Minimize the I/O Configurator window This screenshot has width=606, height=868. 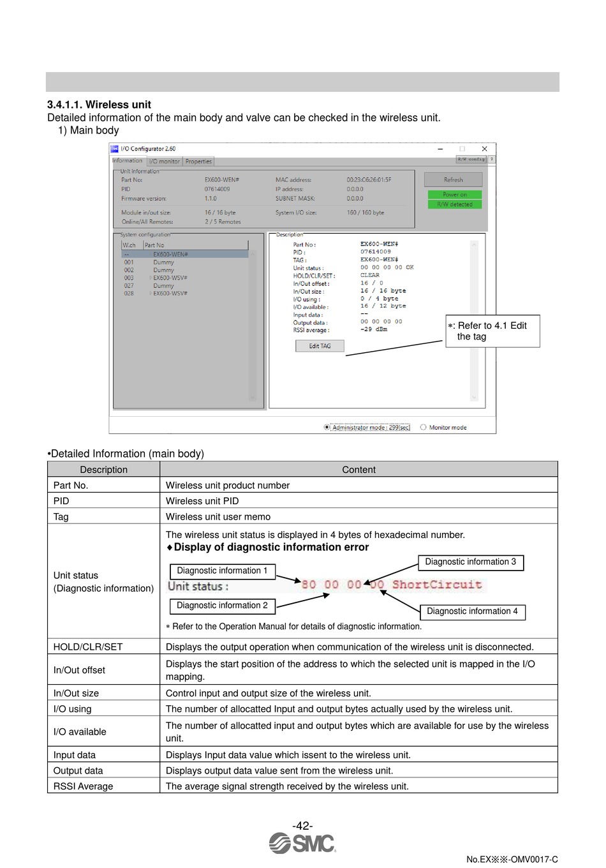[x=440, y=149]
